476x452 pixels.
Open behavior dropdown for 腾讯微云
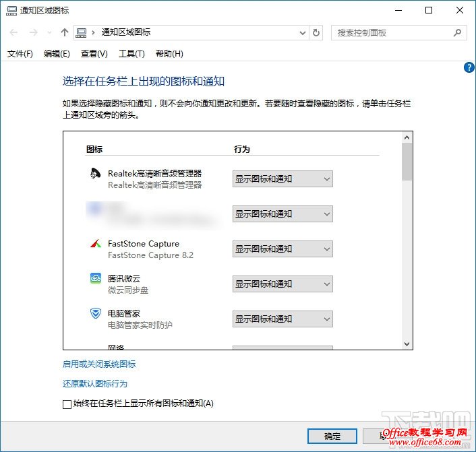click(282, 284)
